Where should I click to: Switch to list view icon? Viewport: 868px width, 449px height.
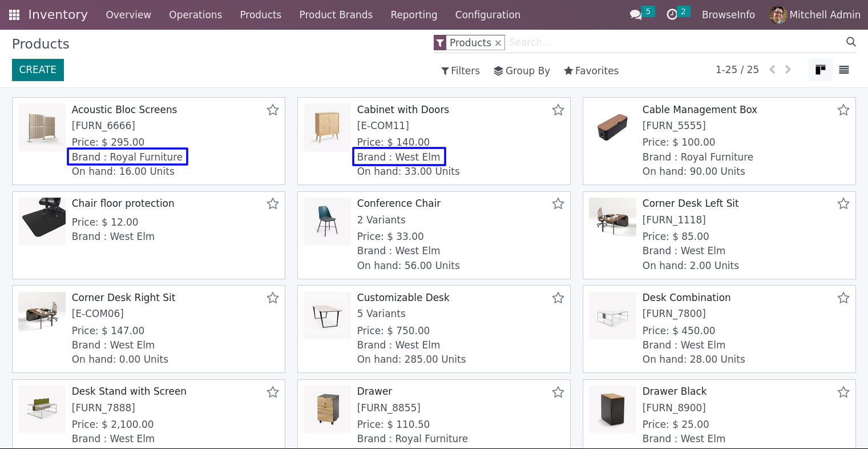[x=844, y=70]
